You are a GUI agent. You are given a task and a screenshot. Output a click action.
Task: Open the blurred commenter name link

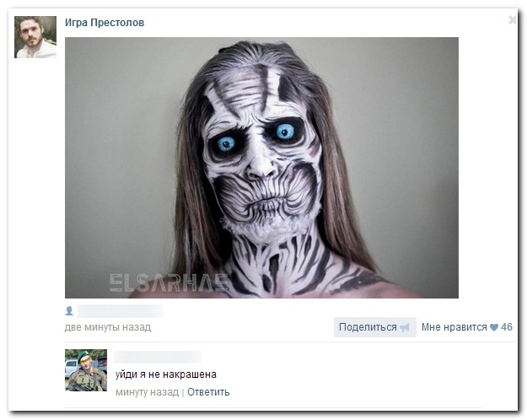(158, 357)
